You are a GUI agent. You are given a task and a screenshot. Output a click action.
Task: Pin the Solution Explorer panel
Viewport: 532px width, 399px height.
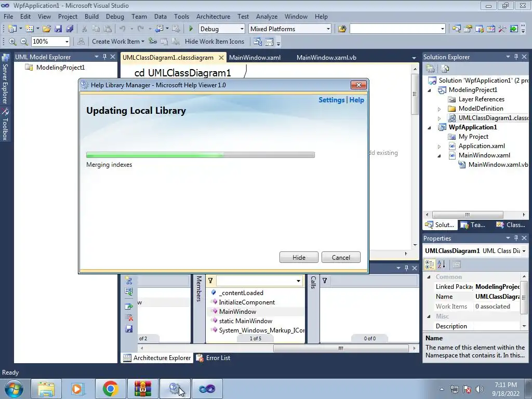(516, 57)
